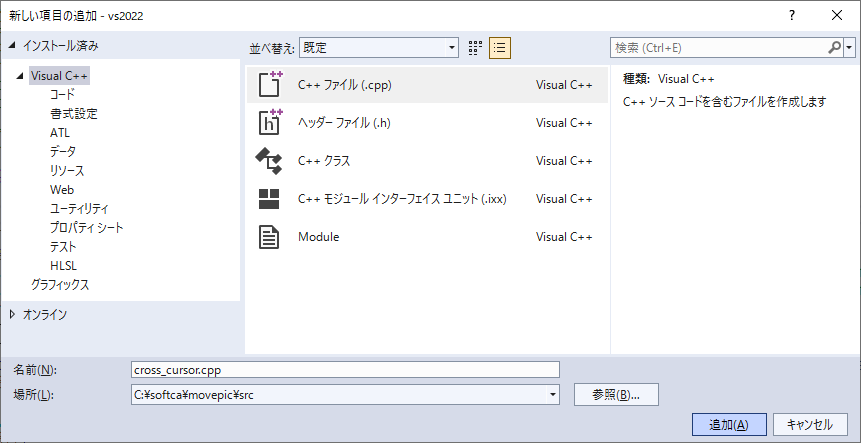Click the Add (追加) button
The image size is (861, 443).
[x=729, y=424]
